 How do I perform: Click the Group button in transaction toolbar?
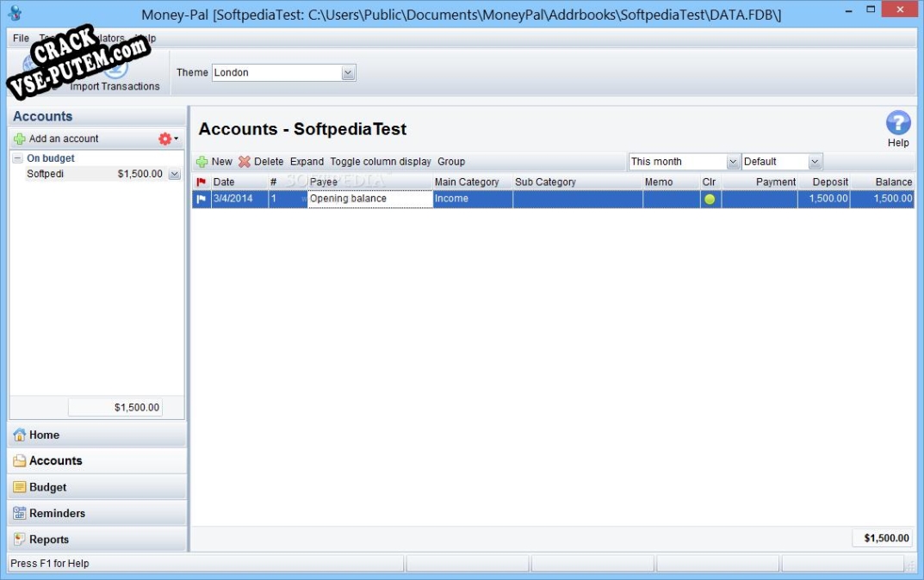(451, 162)
